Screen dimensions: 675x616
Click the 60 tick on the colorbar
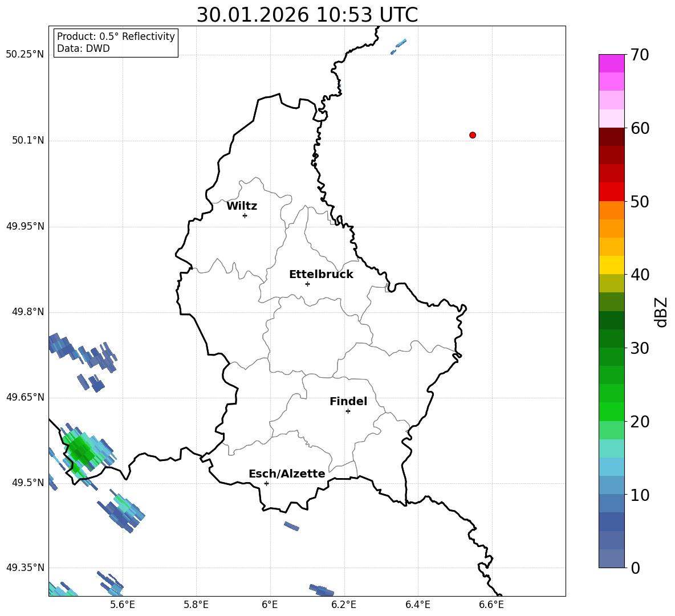pyautogui.click(x=640, y=128)
